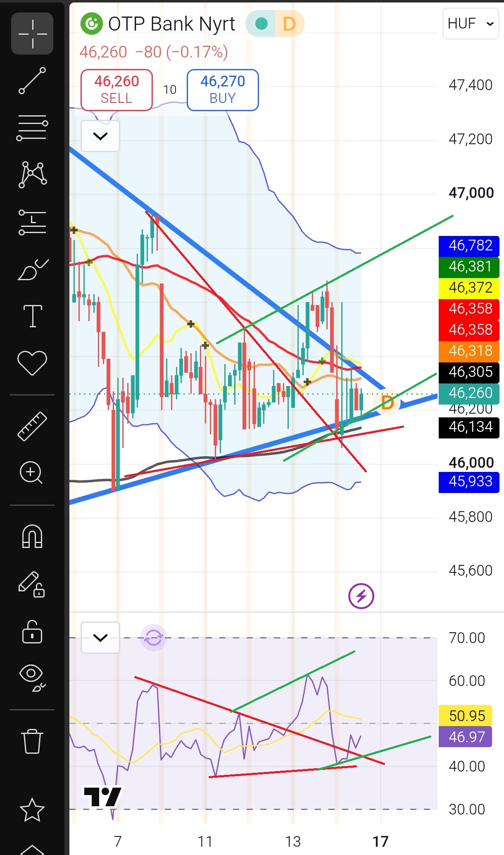The image size is (504, 855).
Task: Select the text annotation tool
Action: (32, 316)
